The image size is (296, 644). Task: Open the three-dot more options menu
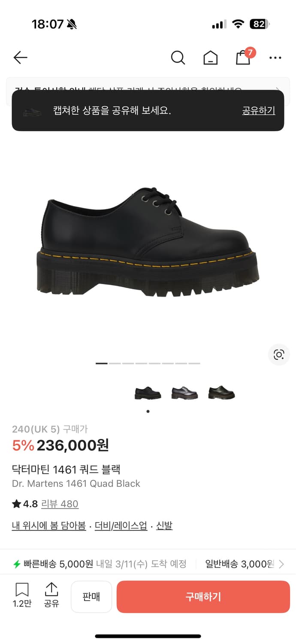[x=275, y=58]
